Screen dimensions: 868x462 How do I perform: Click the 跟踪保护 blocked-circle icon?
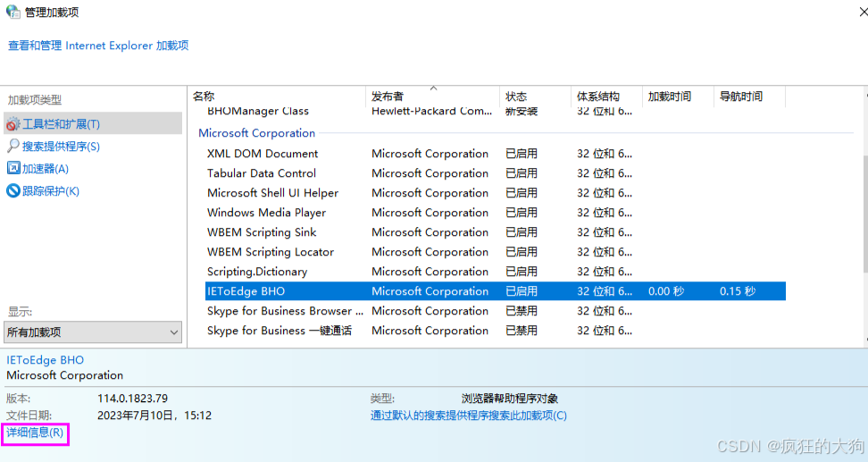pos(13,190)
